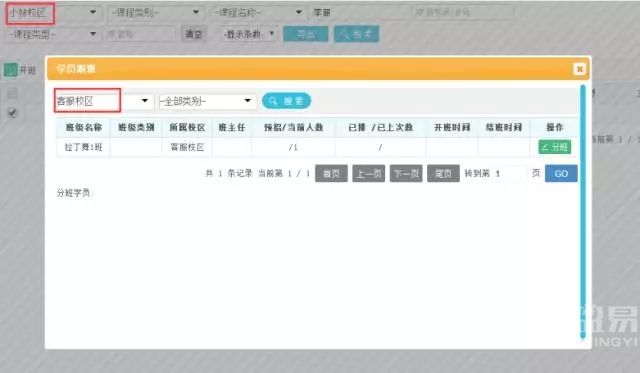Go to first page 首页

tap(331, 173)
